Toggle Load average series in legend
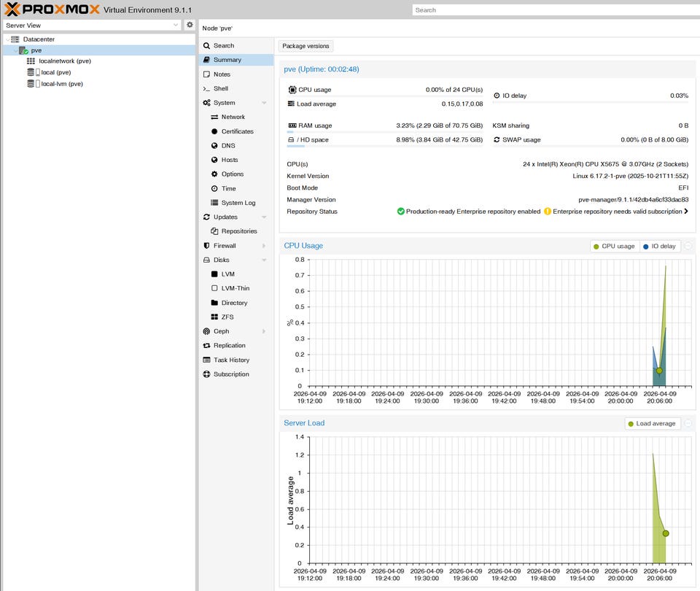700x591 pixels. [652, 423]
